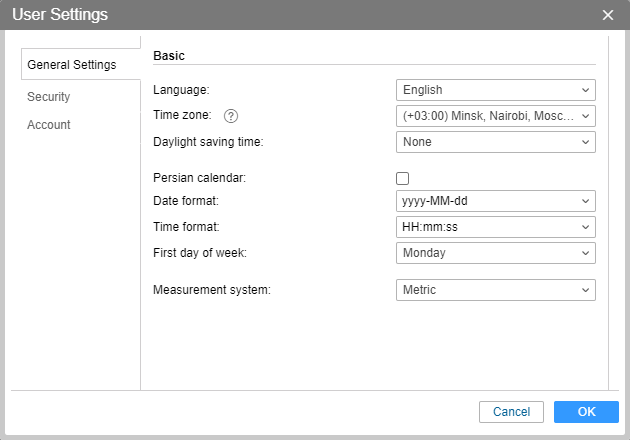Go to the Account tab

(49, 125)
